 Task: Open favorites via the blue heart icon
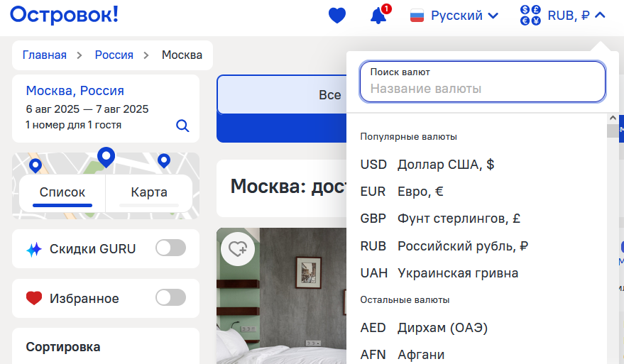point(337,16)
